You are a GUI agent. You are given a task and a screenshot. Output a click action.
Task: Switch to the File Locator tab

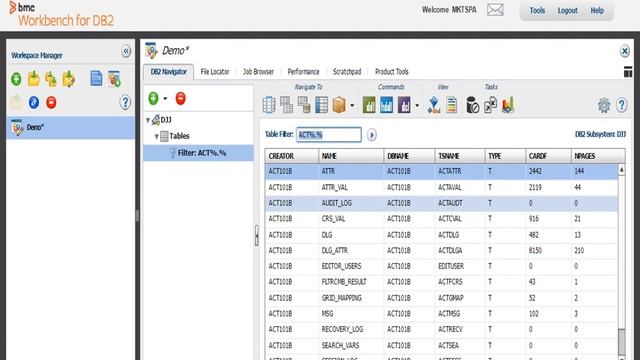pos(215,72)
